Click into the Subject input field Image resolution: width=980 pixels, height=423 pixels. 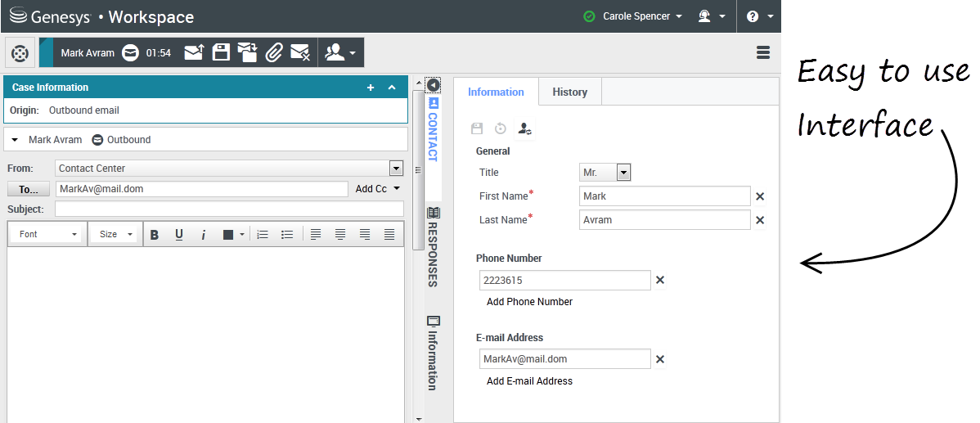click(x=229, y=209)
